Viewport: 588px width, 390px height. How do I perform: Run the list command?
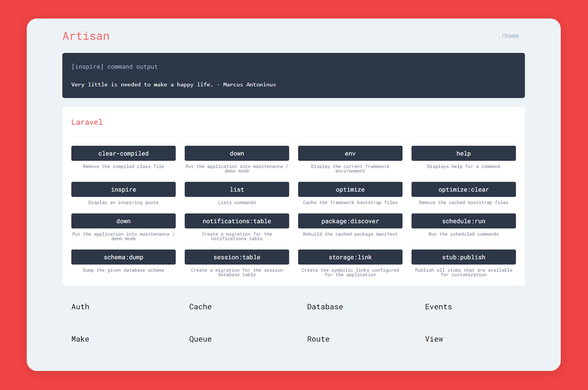tap(236, 189)
